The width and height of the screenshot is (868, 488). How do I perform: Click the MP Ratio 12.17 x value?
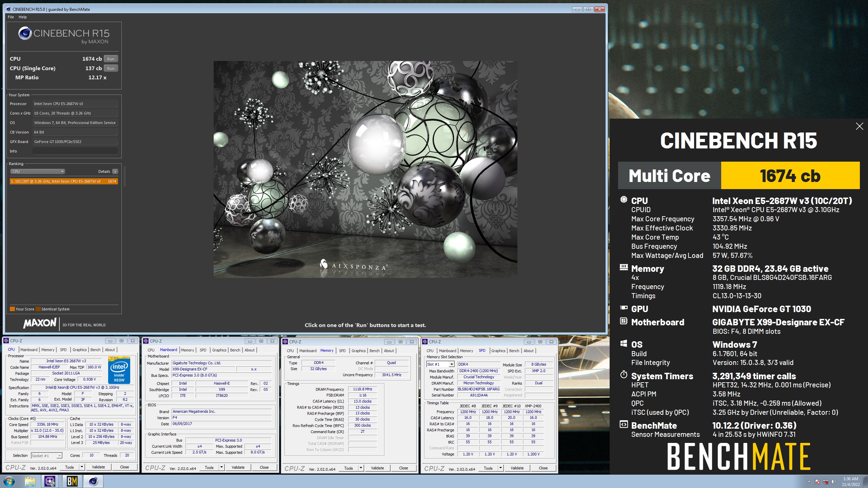[x=97, y=78]
